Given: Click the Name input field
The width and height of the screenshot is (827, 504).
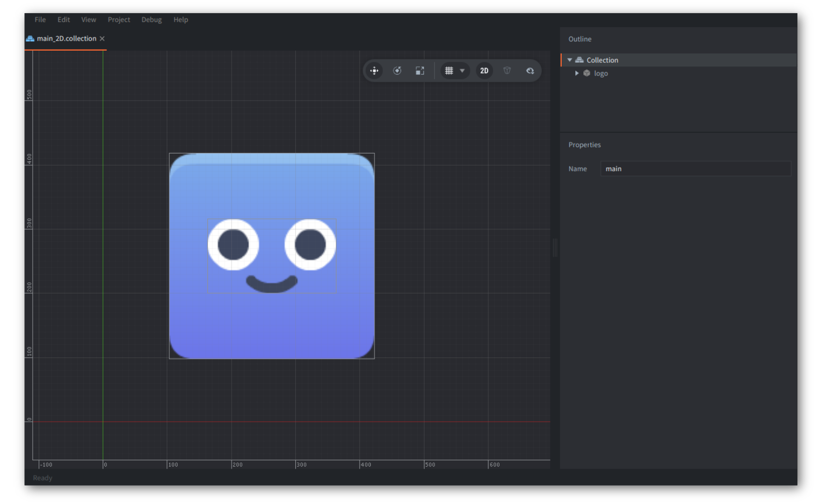Looking at the screenshot, I should point(695,169).
